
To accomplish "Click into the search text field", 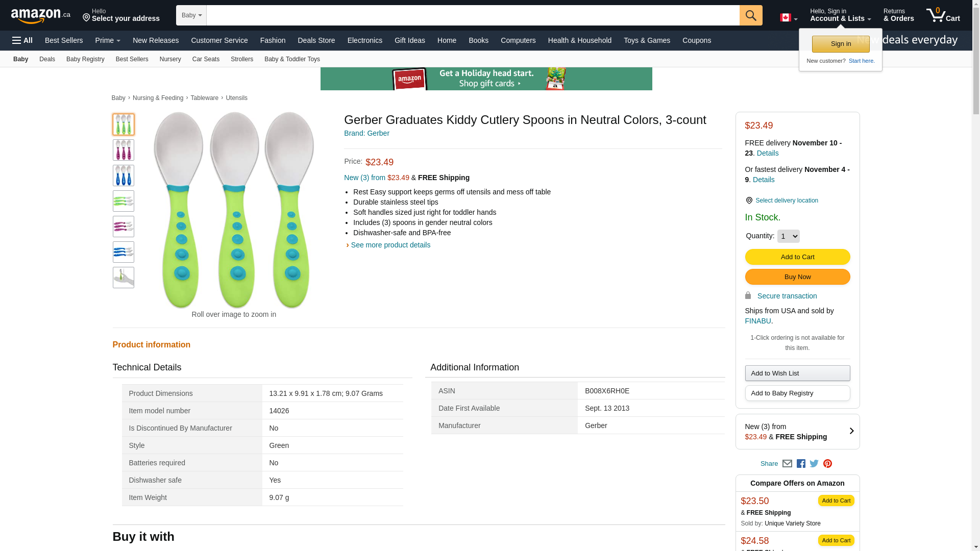I will pyautogui.click(x=473, y=15).
